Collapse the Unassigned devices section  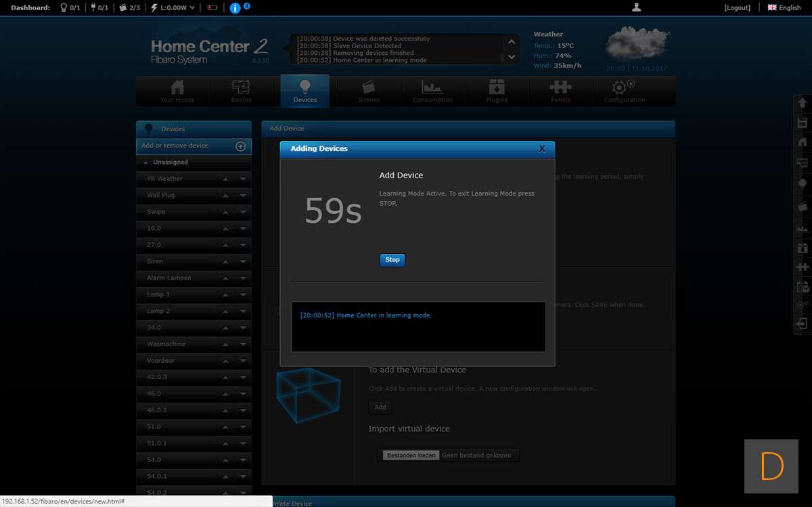146,162
